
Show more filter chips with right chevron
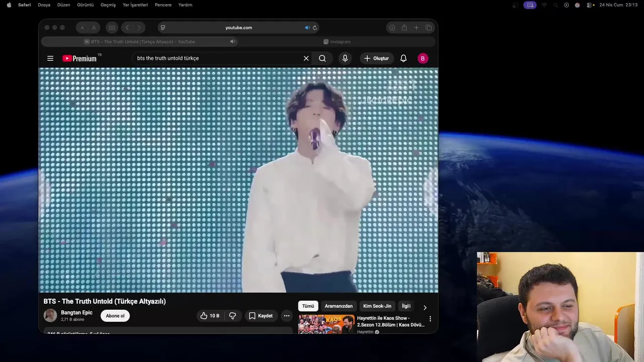click(425, 307)
